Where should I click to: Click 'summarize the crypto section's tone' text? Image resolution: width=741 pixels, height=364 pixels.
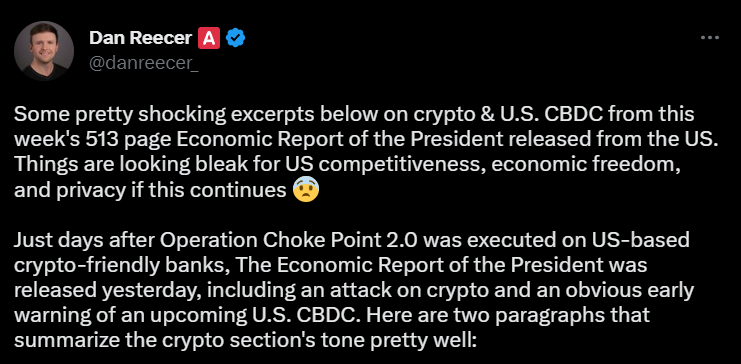tap(184, 340)
